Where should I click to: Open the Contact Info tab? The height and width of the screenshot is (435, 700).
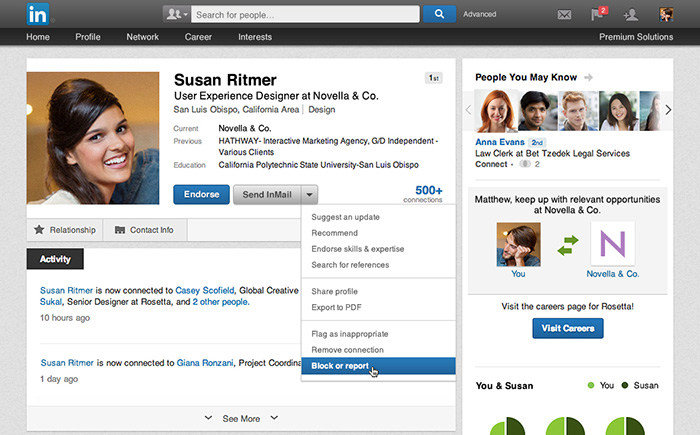[145, 230]
